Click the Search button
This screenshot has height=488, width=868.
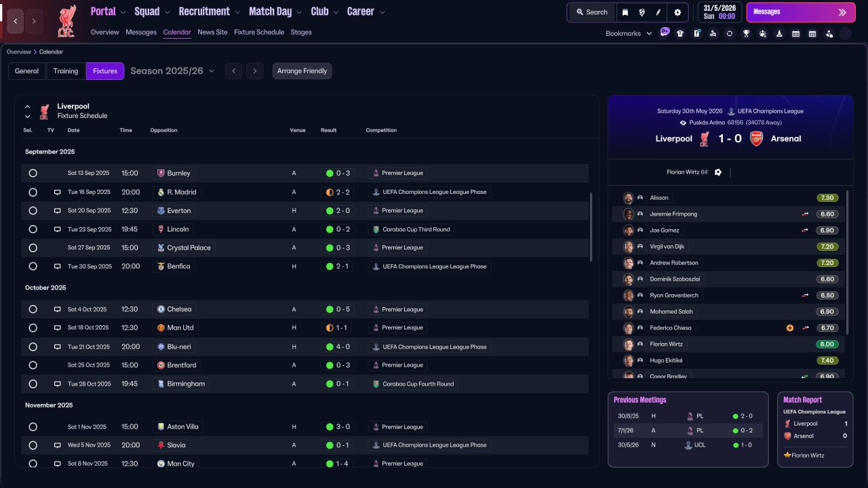pos(592,12)
